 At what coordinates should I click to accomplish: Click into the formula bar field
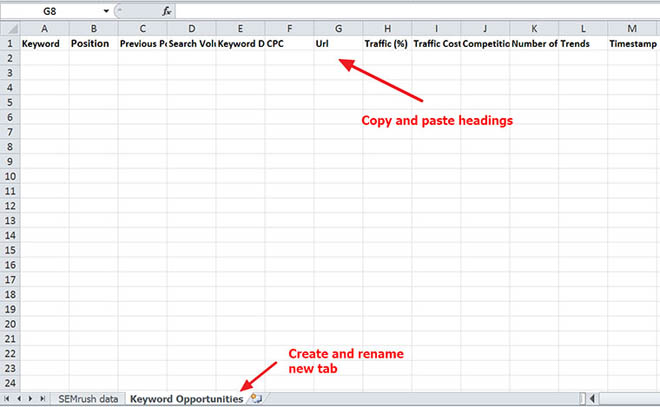point(400,9)
